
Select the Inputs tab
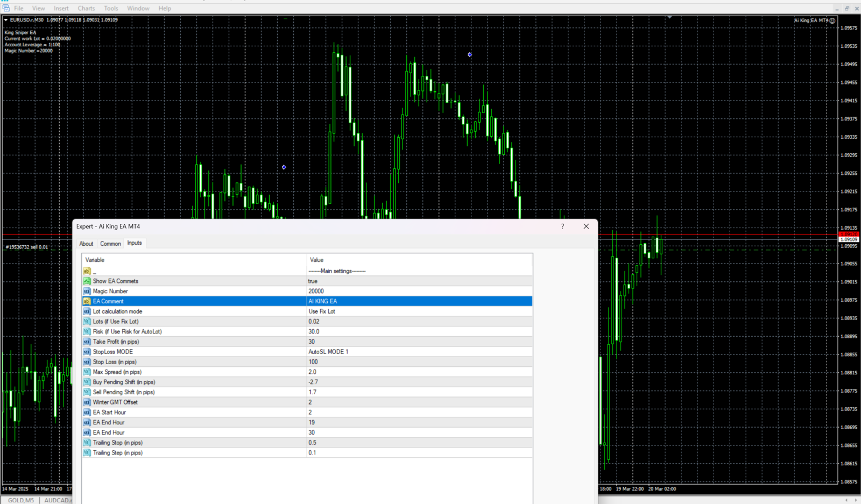(135, 243)
